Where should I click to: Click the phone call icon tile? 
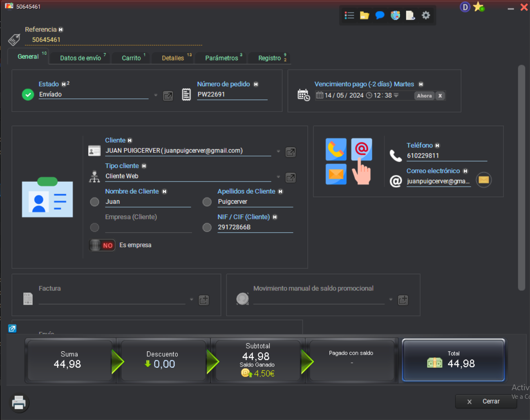click(x=336, y=149)
